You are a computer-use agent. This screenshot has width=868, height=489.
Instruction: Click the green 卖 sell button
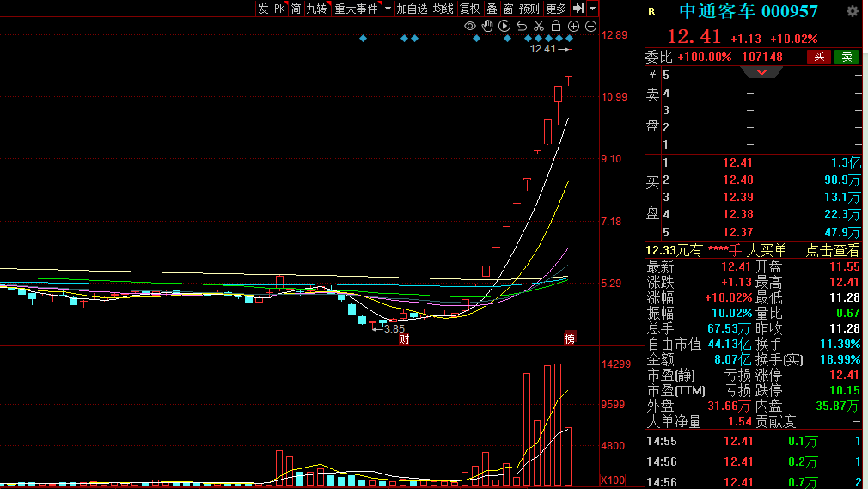847,57
